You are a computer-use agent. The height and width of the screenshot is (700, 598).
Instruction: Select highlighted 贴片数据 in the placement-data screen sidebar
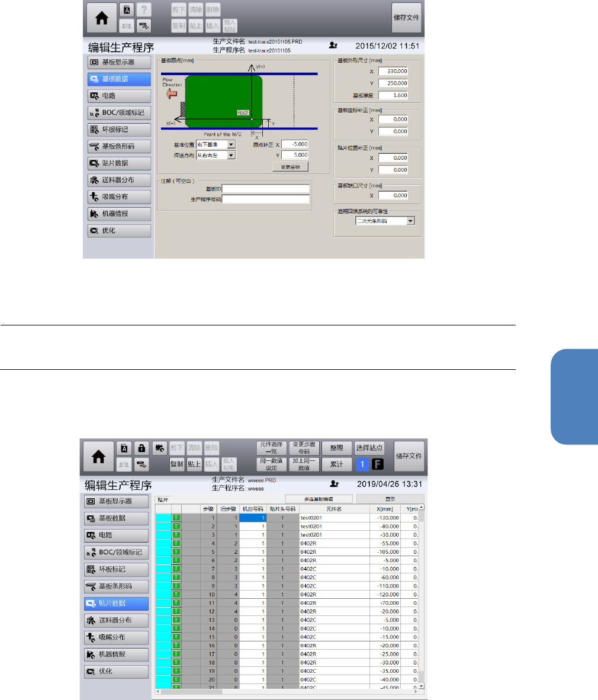(x=116, y=604)
